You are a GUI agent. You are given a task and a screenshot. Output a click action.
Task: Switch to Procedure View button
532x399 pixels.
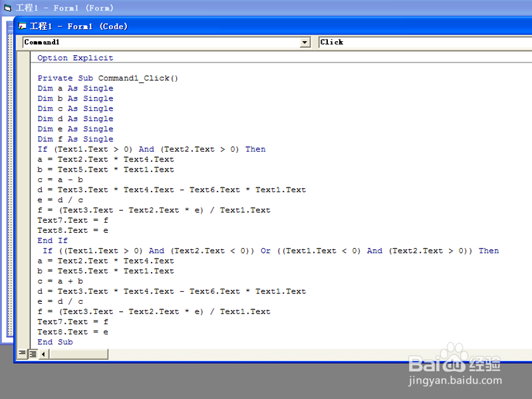23,354
